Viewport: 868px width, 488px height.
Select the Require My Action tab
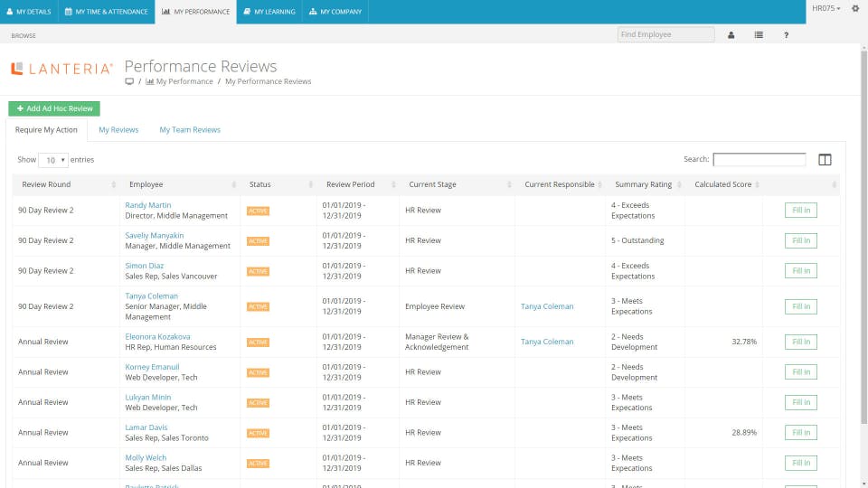point(46,130)
